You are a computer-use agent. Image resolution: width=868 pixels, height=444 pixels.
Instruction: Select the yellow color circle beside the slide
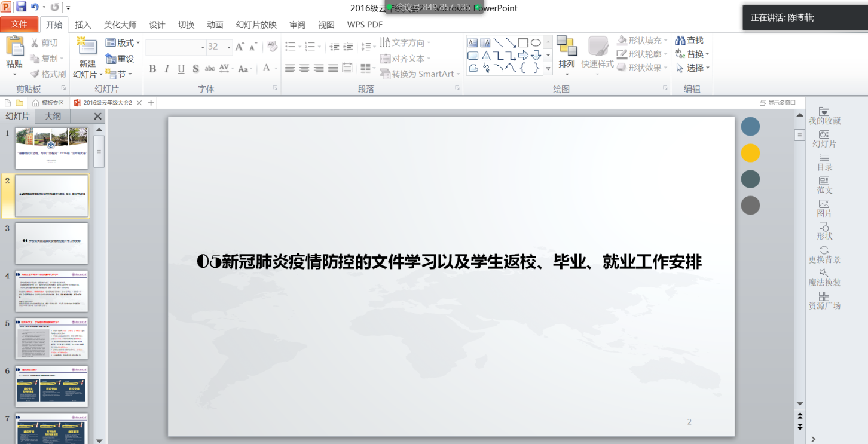click(x=750, y=153)
